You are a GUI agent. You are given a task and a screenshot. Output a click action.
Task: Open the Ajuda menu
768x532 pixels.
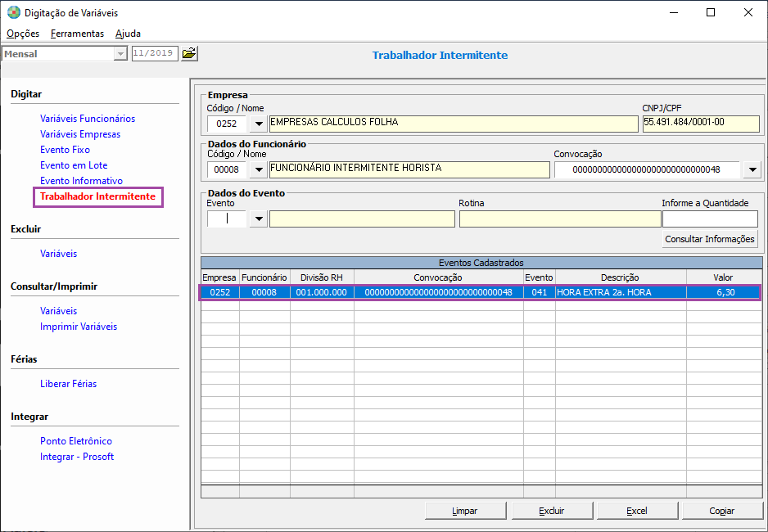[x=129, y=34]
